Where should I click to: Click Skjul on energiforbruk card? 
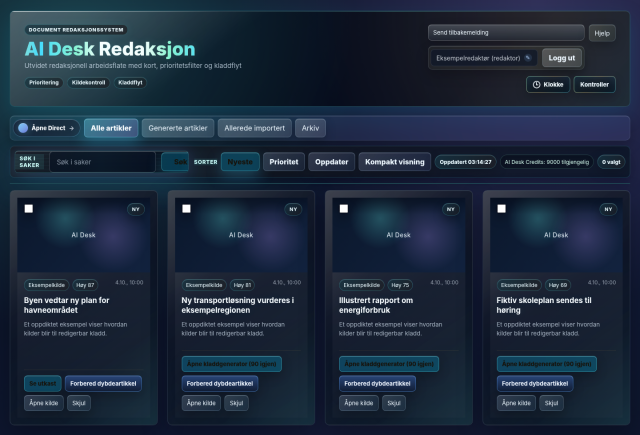click(394, 403)
